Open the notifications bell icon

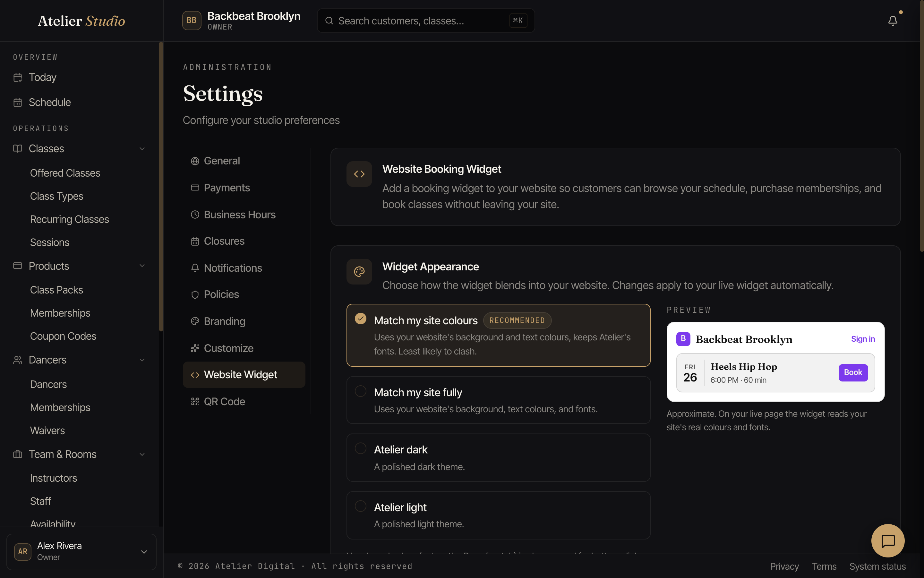coord(892,21)
